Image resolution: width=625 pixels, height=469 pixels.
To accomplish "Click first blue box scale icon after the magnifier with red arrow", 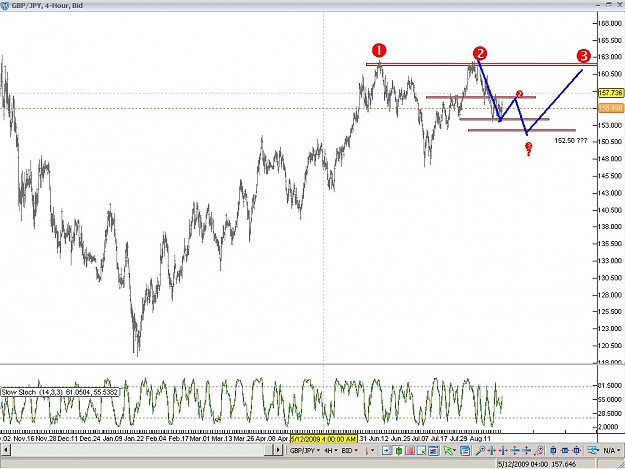I will pyautogui.click(x=553, y=451).
